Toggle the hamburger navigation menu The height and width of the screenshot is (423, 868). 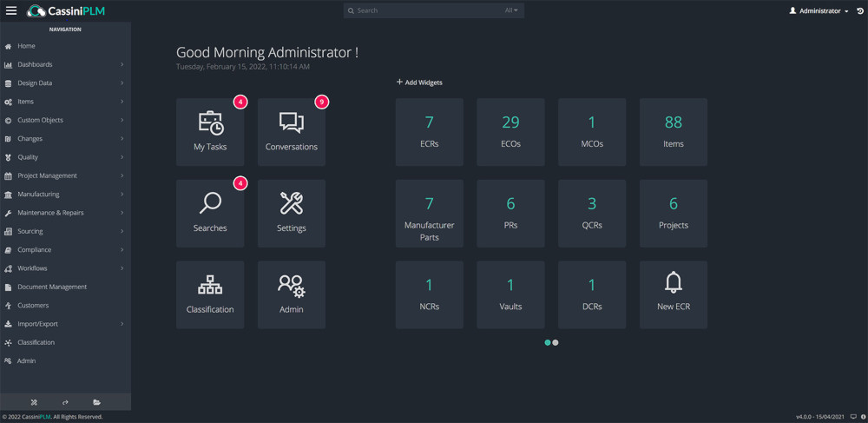[x=11, y=10]
